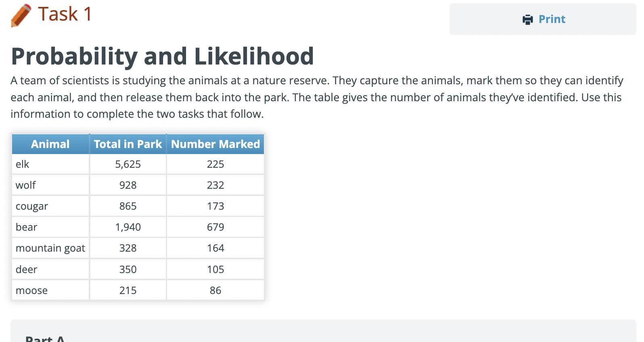Select the moose row label
Screen dimensions: 644x342
(32, 290)
